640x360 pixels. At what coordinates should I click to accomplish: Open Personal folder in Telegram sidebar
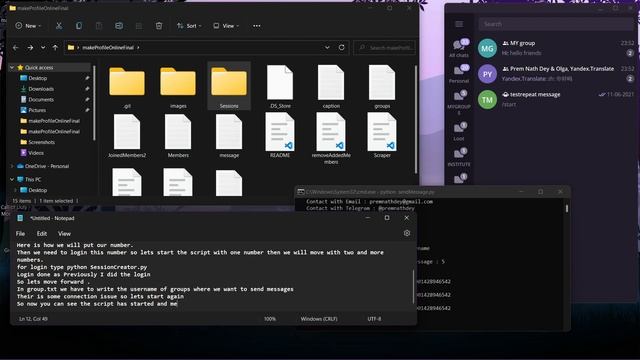(x=459, y=74)
